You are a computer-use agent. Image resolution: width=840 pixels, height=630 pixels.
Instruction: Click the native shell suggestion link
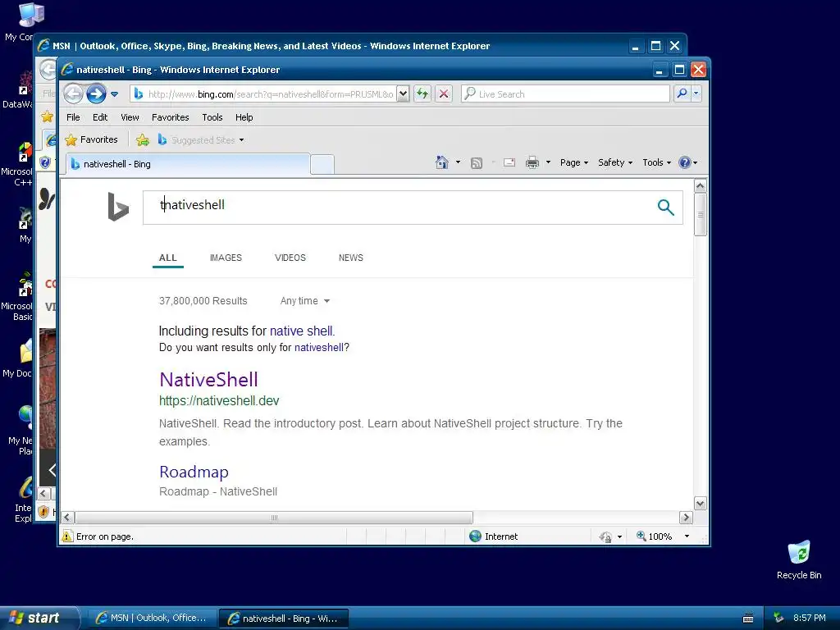tap(301, 331)
